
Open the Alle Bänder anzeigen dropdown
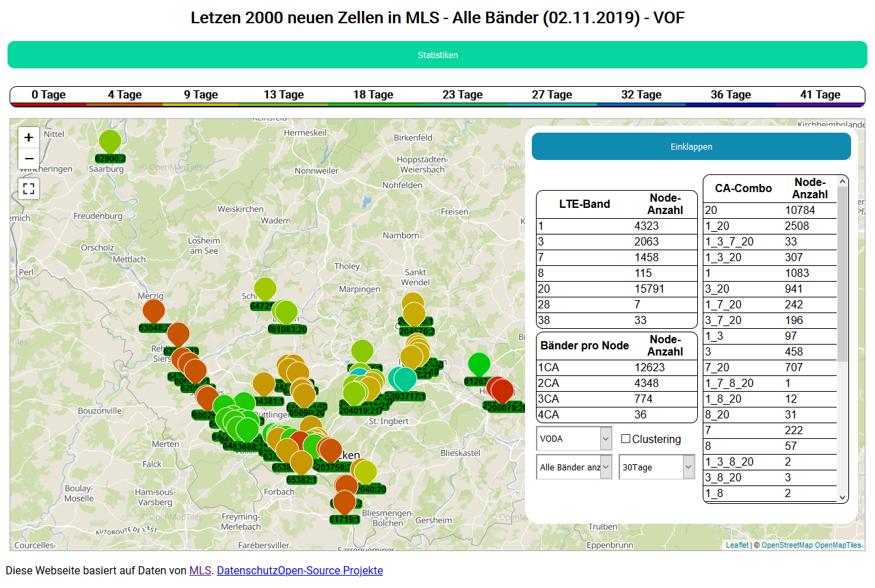[574, 468]
